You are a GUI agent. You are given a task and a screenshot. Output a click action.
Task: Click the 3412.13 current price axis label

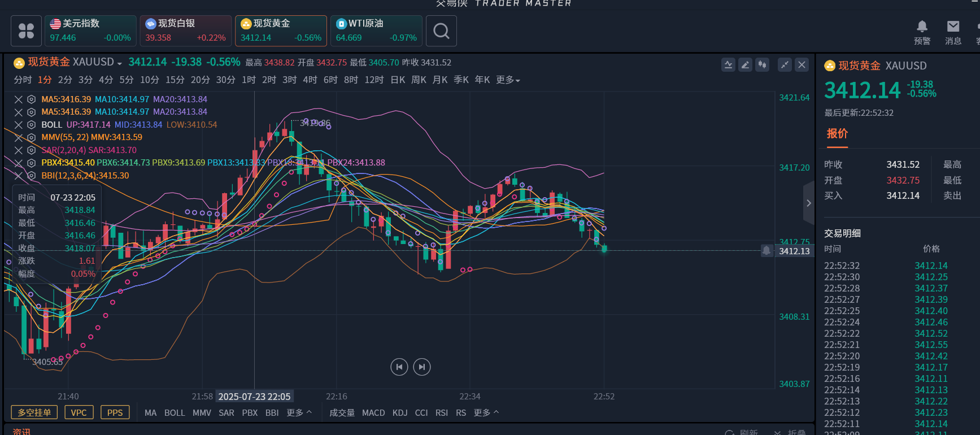[x=794, y=251]
